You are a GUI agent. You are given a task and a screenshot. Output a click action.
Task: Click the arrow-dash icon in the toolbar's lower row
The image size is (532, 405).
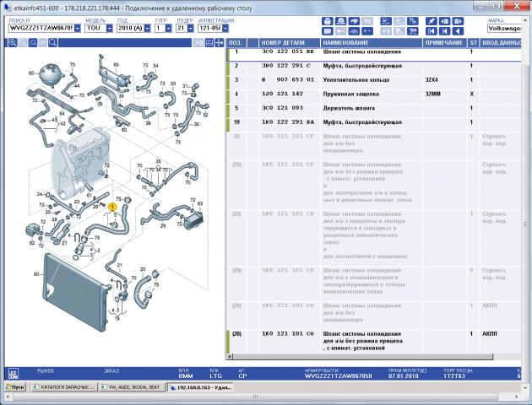(367, 31)
